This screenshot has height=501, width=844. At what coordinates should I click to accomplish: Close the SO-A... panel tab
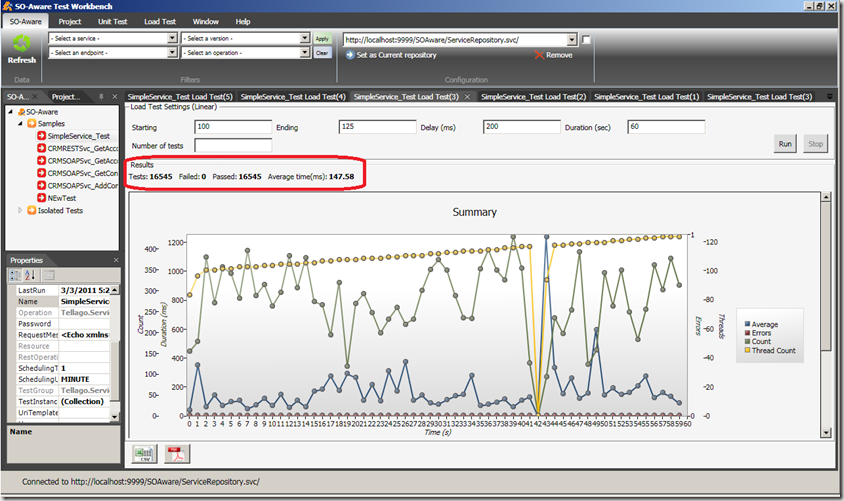(35, 96)
